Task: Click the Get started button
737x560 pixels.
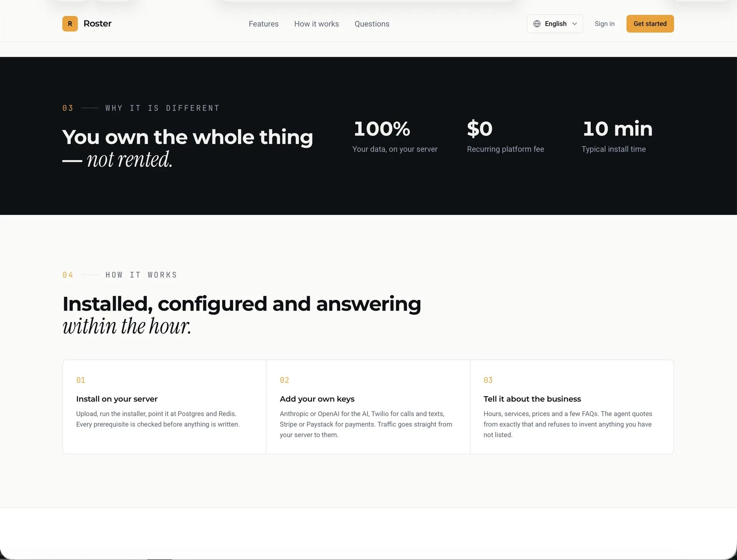Action: [650, 24]
